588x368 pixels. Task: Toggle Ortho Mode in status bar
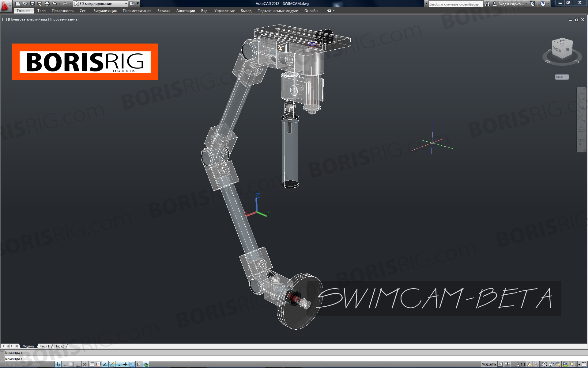point(78,365)
